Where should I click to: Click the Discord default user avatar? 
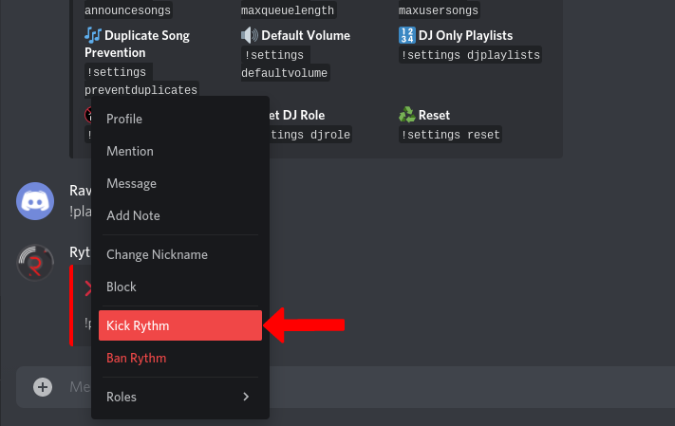pyautogui.click(x=35, y=201)
